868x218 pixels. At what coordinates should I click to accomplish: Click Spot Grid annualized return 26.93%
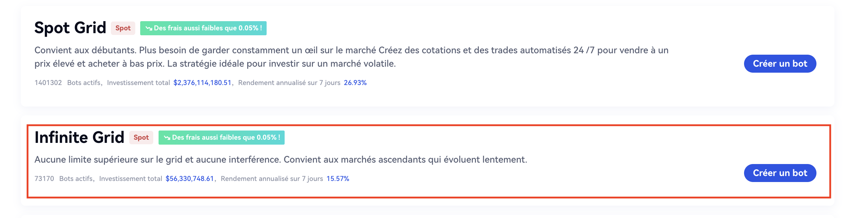click(355, 83)
